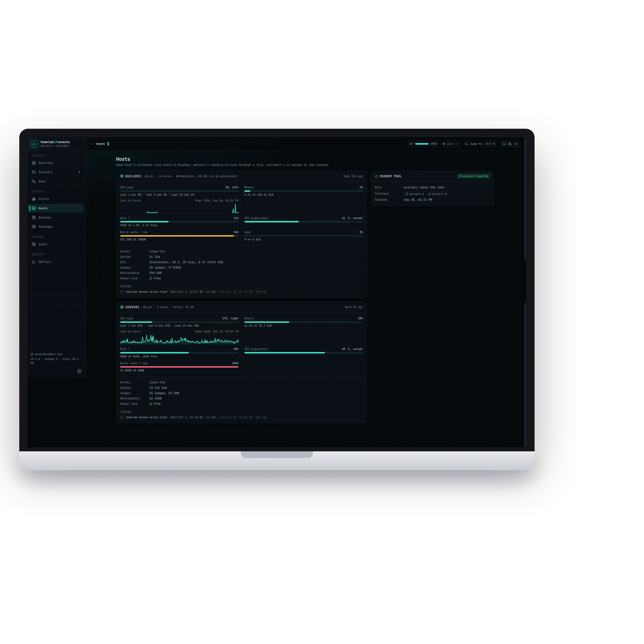Click the server1-2 fallback chip
644x644 pixels.
[x=437, y=194]
